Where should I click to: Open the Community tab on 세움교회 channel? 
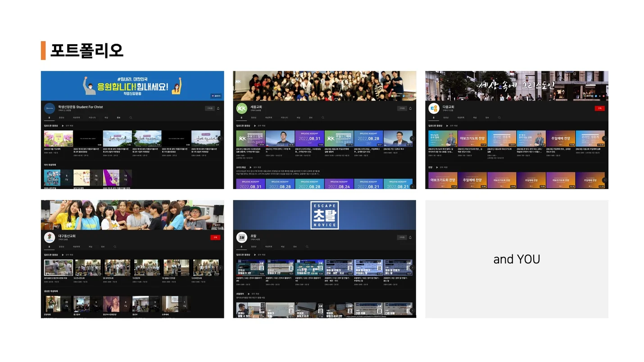pyautogui.click(x=284, y=118)
